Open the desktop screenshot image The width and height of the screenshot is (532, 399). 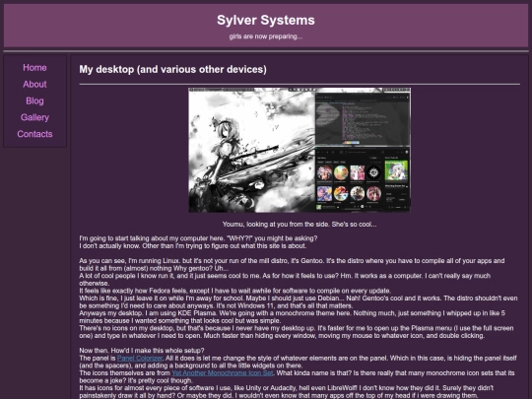(299, 150)
